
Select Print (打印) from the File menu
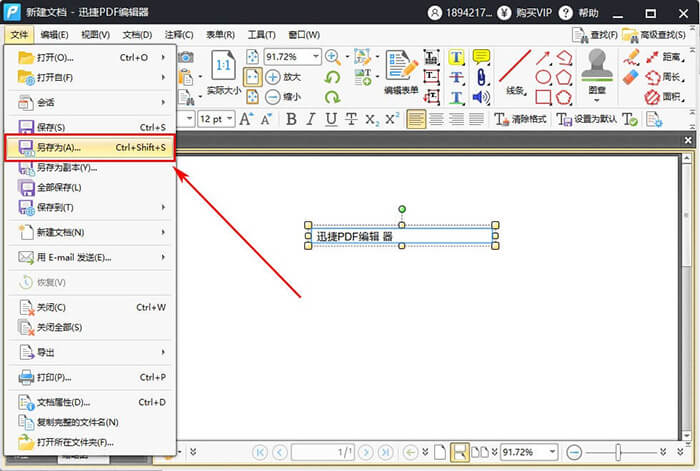pyautogui.click(x=91, y=377)
